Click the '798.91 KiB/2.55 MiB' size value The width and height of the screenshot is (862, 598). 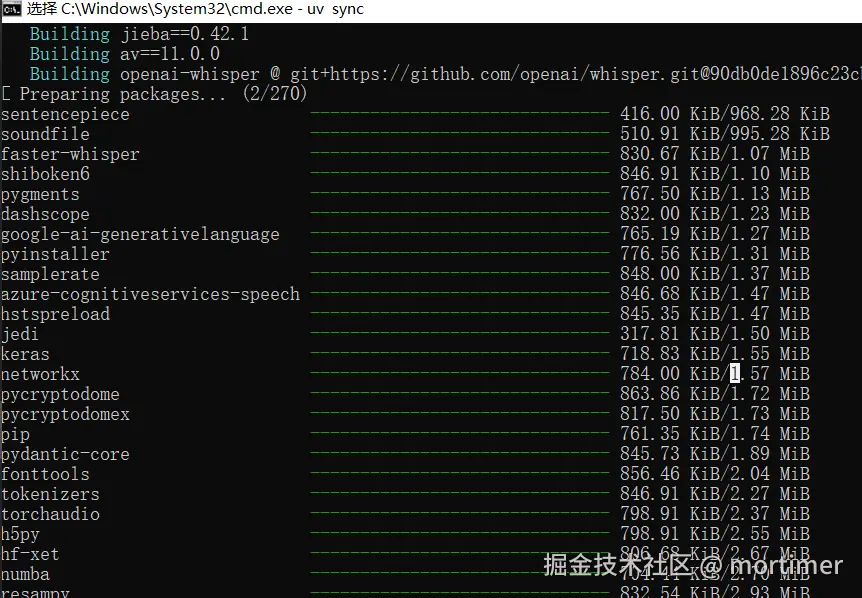pos(715,533)
